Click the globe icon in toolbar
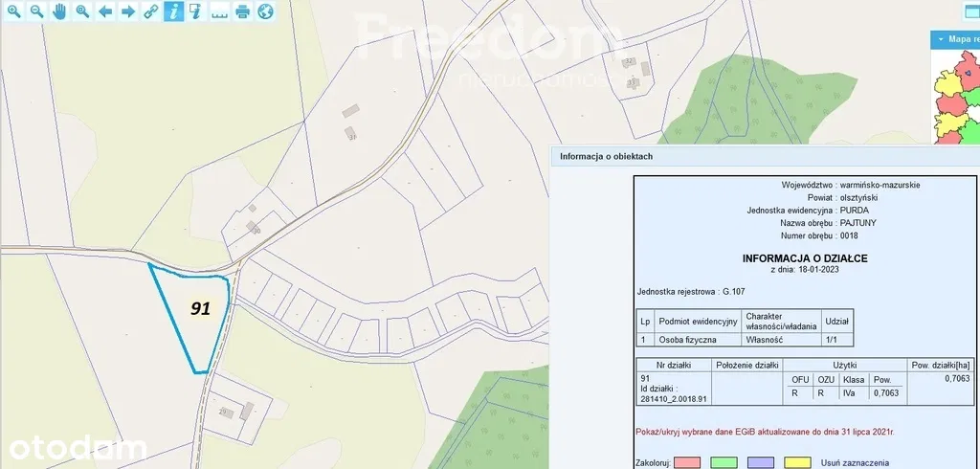This screenshot has height=469, width=980. [265, 11]
